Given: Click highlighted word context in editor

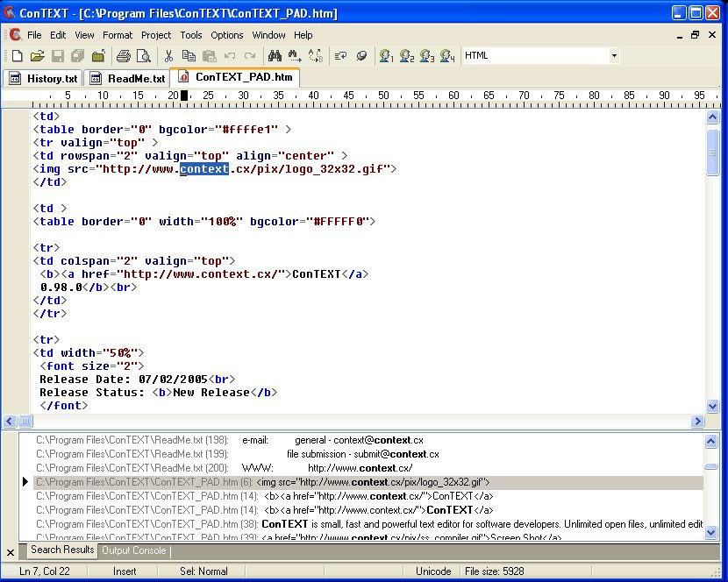Looking at the screenshot, I should [204, 169].
